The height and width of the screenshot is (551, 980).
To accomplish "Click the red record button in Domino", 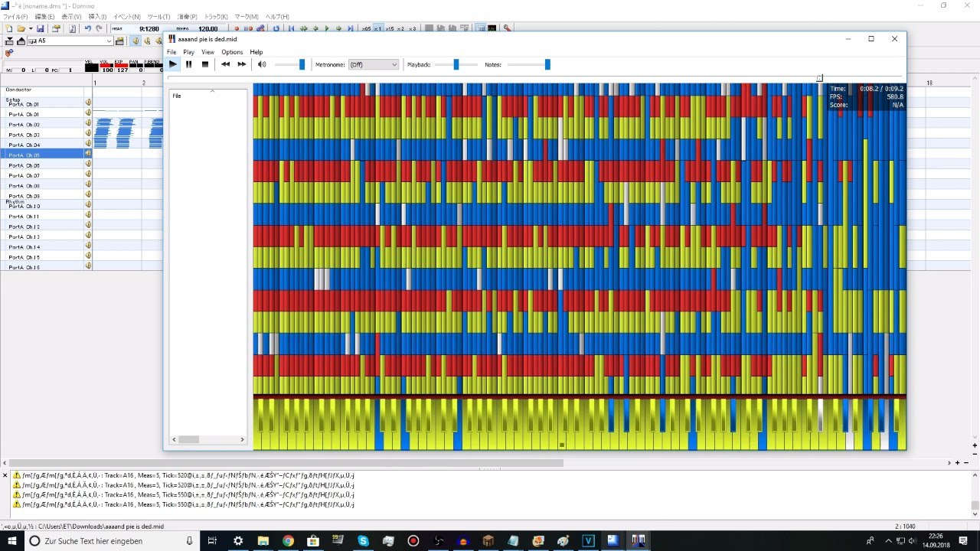I will (x=237, y=28).
